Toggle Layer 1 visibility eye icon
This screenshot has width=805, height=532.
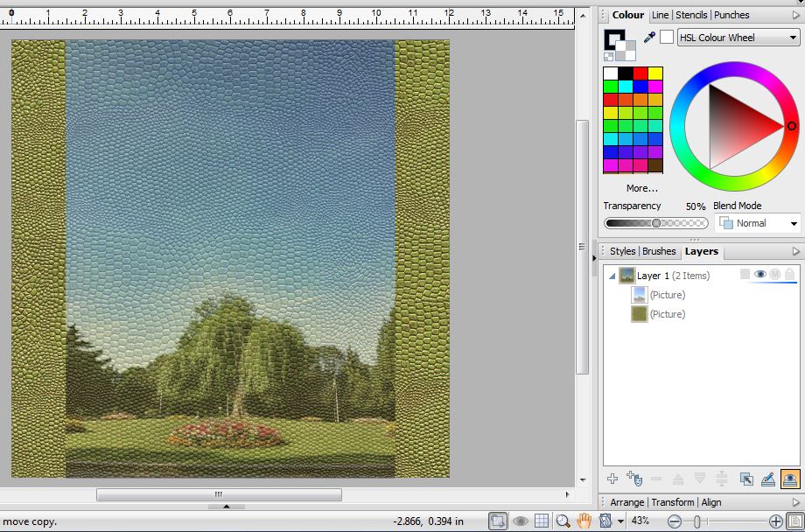pyautogui.click(x=759, y=275)
